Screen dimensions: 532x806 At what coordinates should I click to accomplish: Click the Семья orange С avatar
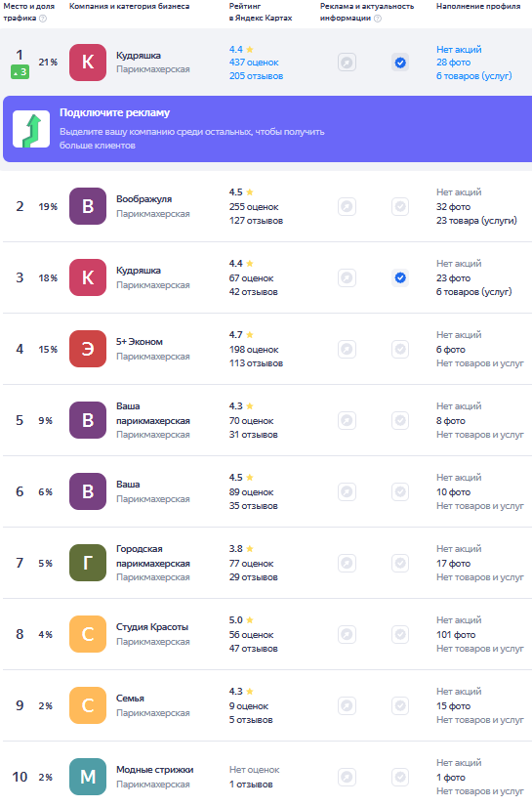pos(88,705)
